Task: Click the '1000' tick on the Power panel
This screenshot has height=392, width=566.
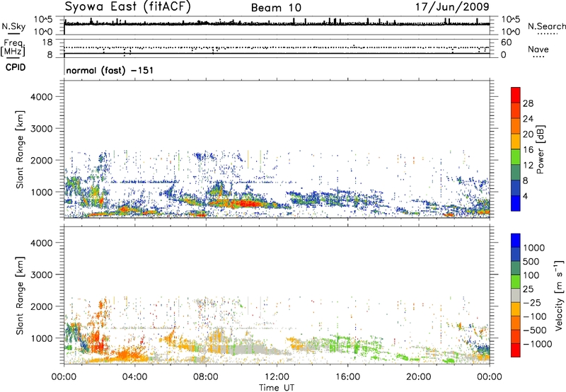Action: (x=42, y=192)
